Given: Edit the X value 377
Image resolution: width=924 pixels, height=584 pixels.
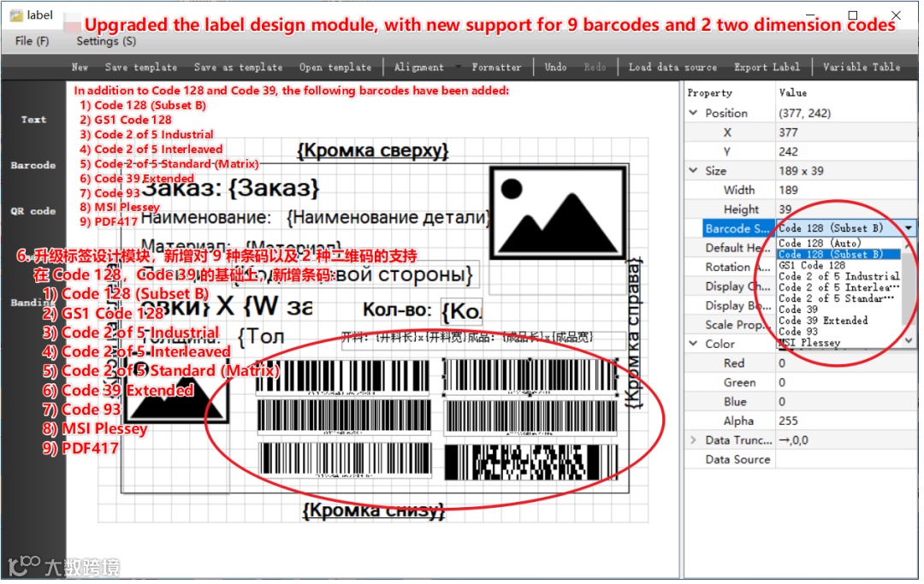Looking at the screenshot, I should click(846, 133).
